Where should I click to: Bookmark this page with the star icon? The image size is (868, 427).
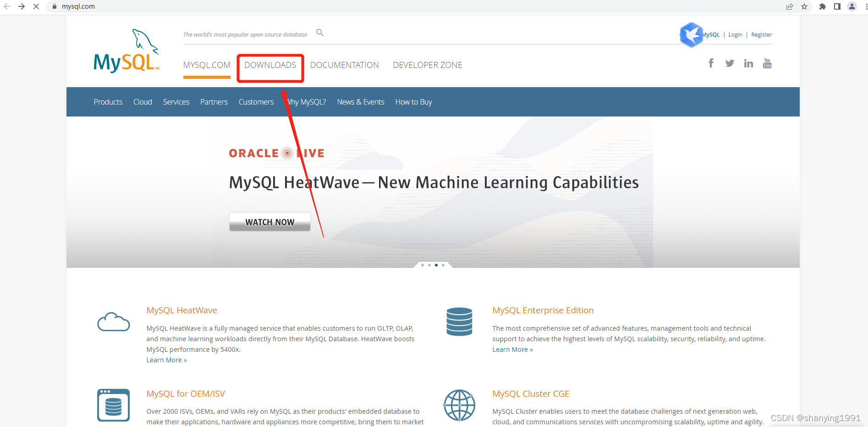point(804,6)
